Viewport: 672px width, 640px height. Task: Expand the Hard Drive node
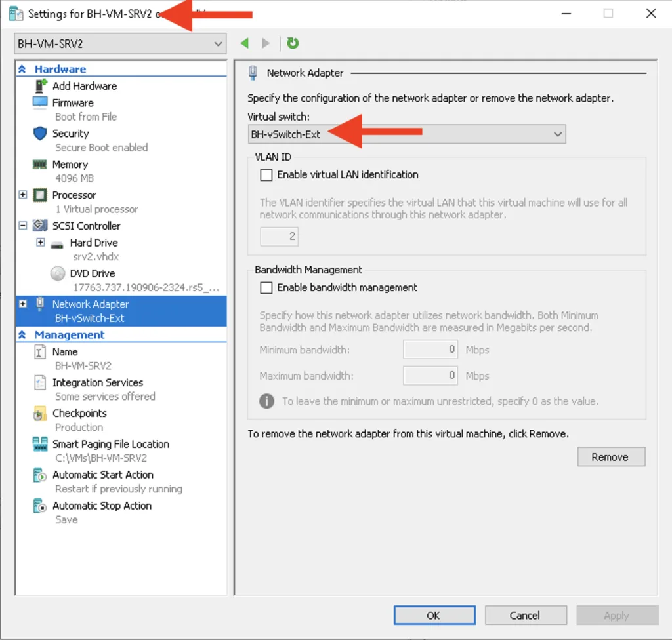point(40,243)
